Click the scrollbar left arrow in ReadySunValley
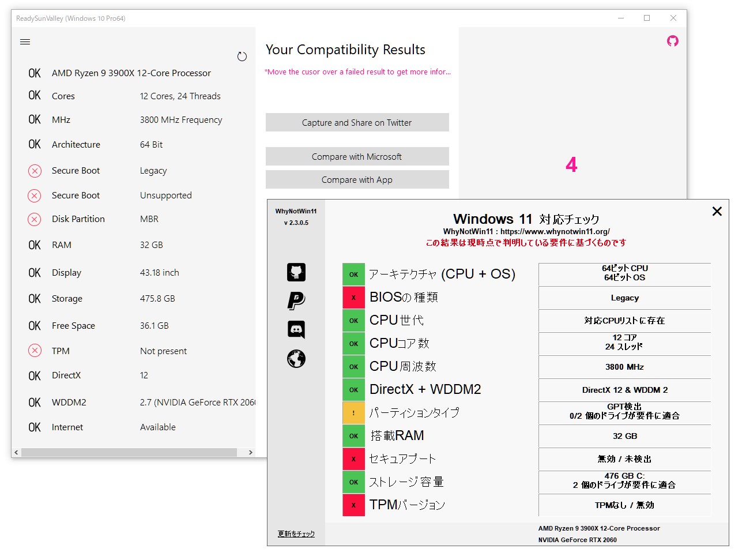The width and height of the screenshot is (746, 560). click(16, 452)
